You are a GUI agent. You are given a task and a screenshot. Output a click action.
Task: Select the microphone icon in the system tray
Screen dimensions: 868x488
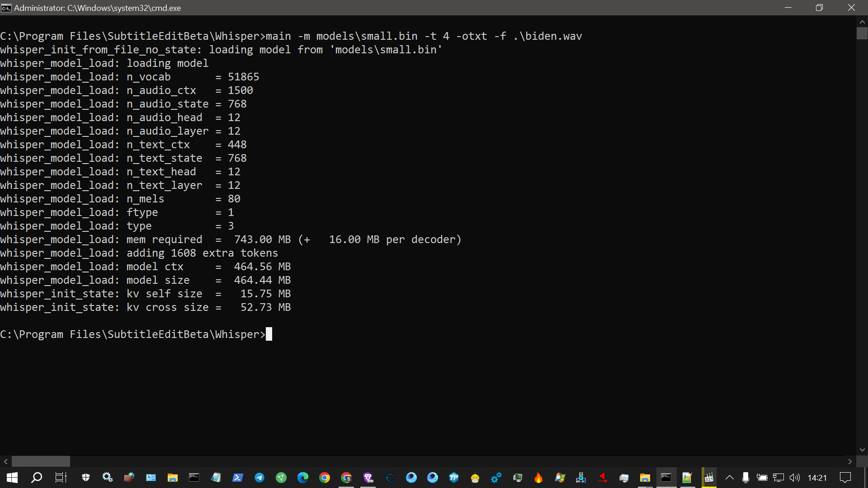(x=745, y=478)
